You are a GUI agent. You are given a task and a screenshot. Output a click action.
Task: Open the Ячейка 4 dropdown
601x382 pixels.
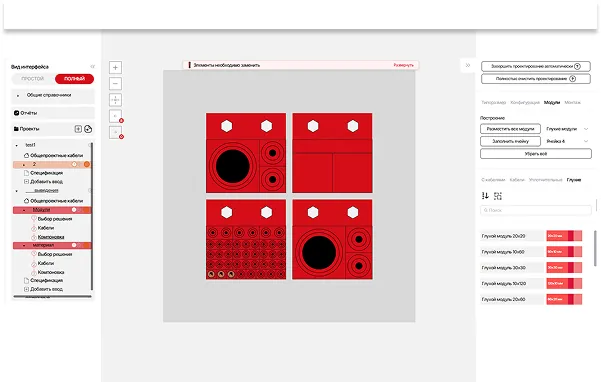pos(567,141)
